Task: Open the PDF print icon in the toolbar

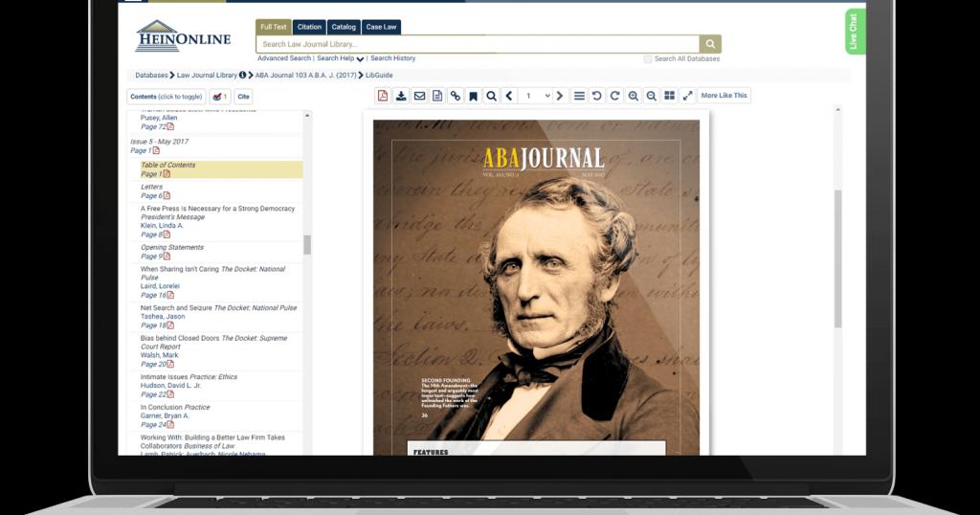Action: tap(383, 96)
